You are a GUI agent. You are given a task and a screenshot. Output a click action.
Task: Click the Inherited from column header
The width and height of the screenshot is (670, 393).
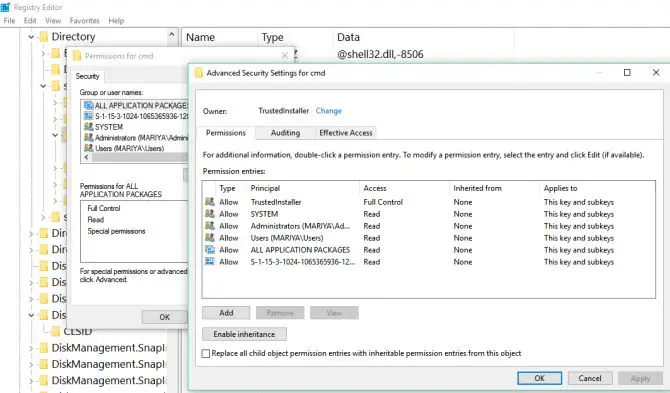click(495, 188)
